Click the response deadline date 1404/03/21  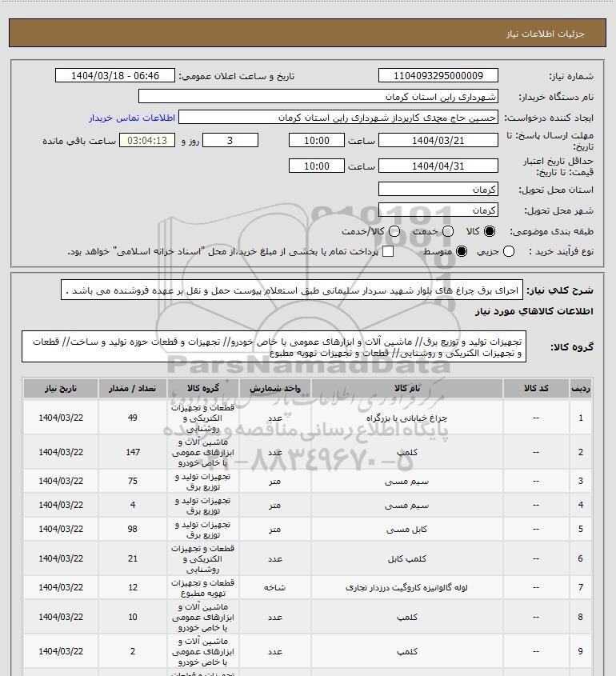click(438, 141)
